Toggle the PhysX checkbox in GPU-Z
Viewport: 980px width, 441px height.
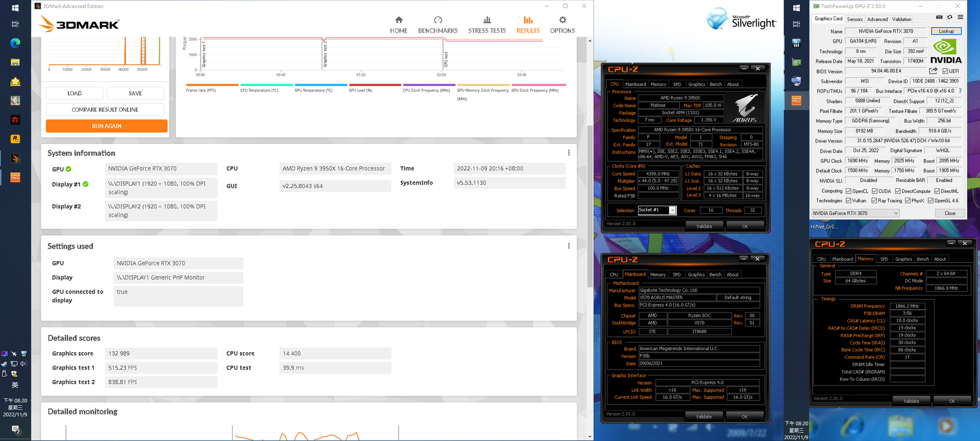(x=908, y=201)
